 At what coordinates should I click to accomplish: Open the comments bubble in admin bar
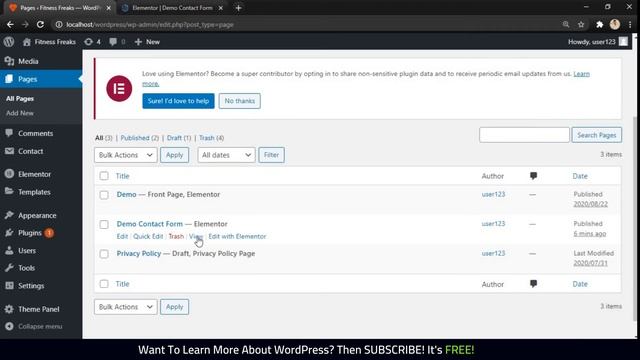point(113,42)
